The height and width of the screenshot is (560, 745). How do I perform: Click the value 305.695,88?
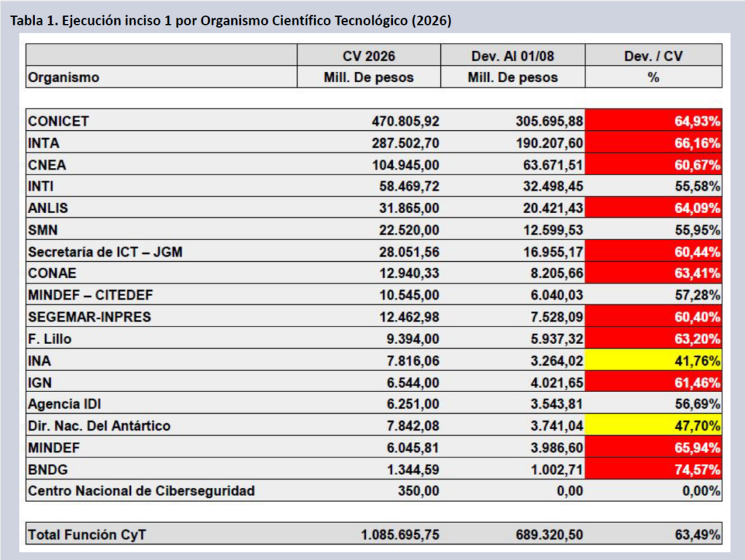549,121
